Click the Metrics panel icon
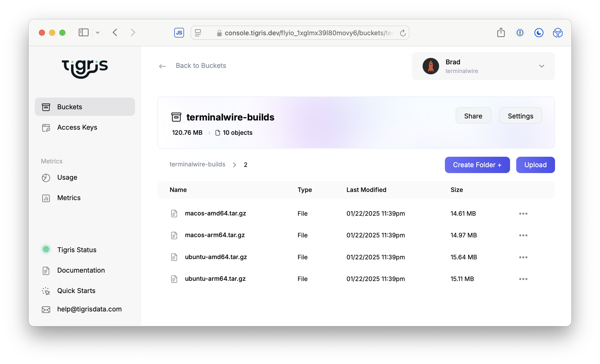 [46, 198]
